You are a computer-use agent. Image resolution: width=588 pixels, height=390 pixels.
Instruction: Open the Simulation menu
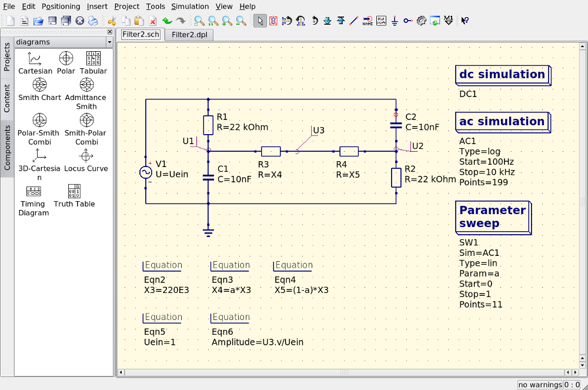click(x=190, y=6)
